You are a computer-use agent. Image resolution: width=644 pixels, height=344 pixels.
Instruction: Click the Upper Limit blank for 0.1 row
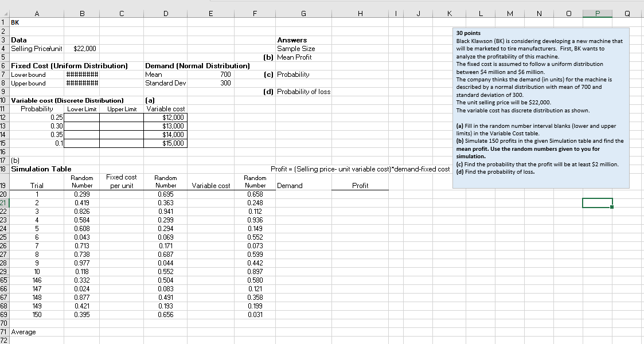pos(122,143)
